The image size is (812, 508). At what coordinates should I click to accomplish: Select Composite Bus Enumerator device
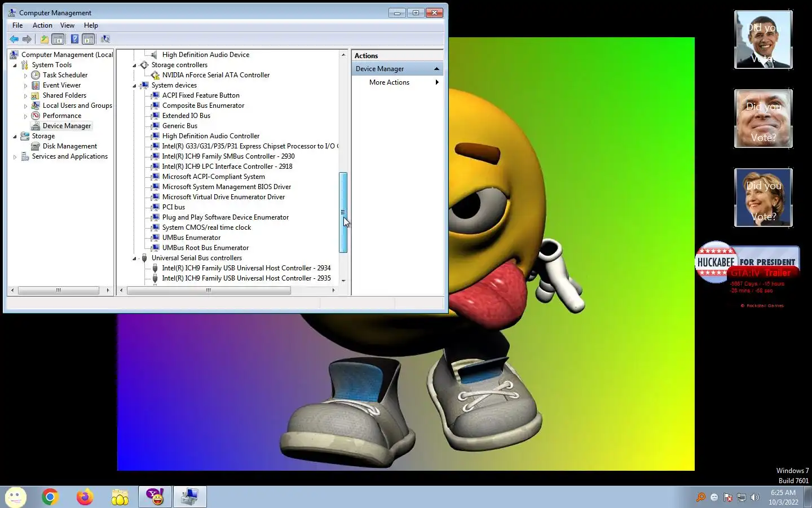tap(204, 106)
